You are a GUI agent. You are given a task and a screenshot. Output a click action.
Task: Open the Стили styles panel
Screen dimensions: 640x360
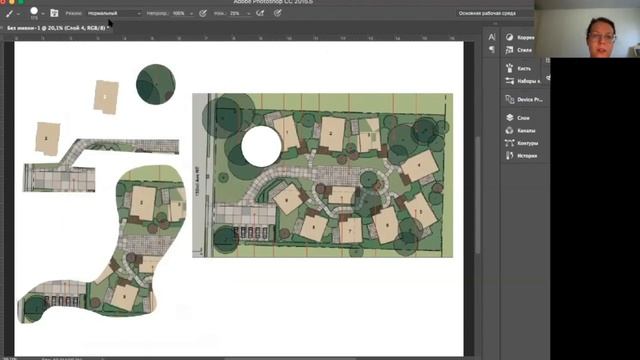(519, 50)
